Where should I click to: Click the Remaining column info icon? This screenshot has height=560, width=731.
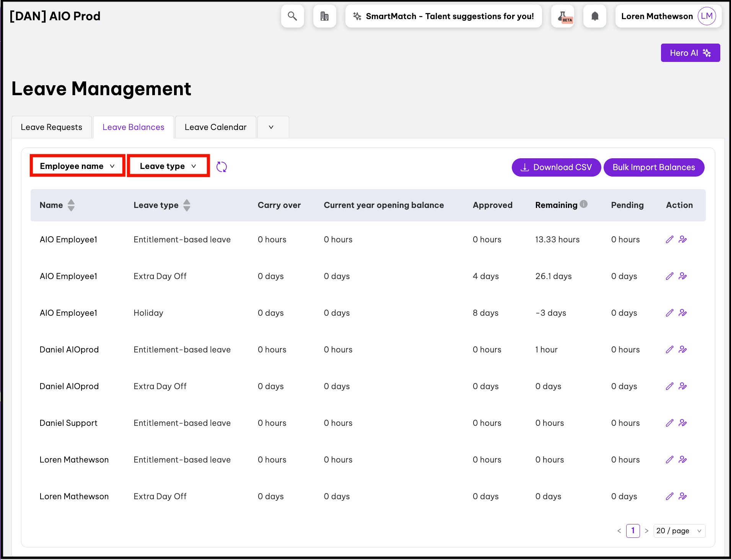(x=584, y=204)
